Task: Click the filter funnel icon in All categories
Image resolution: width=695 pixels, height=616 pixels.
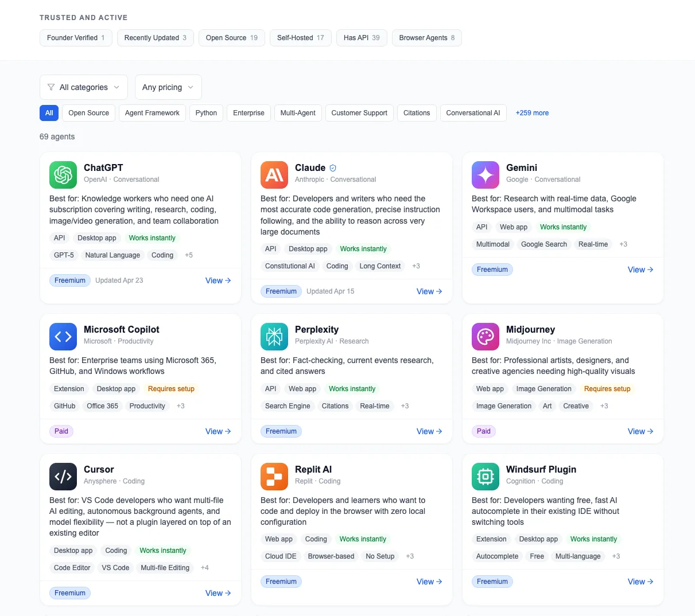Action: point(51,87)
